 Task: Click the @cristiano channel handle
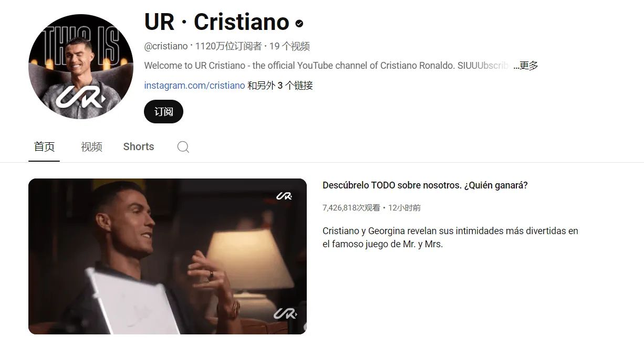coord(166,46)
